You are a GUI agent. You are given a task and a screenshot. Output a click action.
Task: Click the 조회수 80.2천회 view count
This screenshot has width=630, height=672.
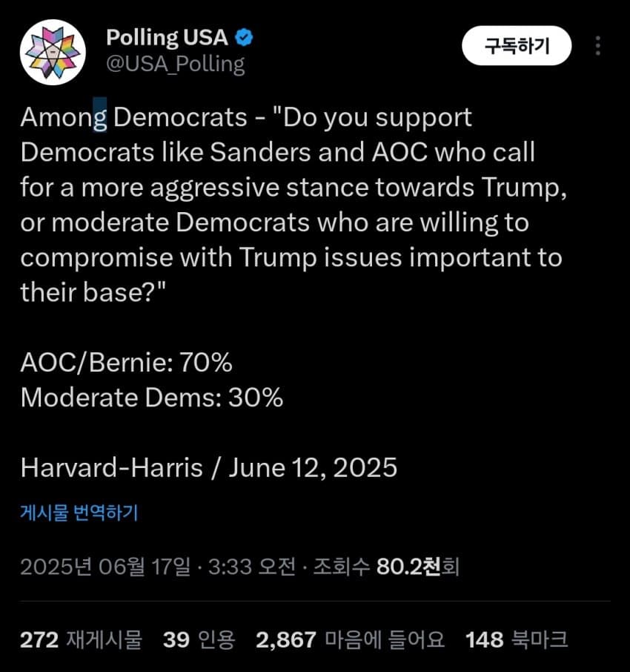click(386, 567)
